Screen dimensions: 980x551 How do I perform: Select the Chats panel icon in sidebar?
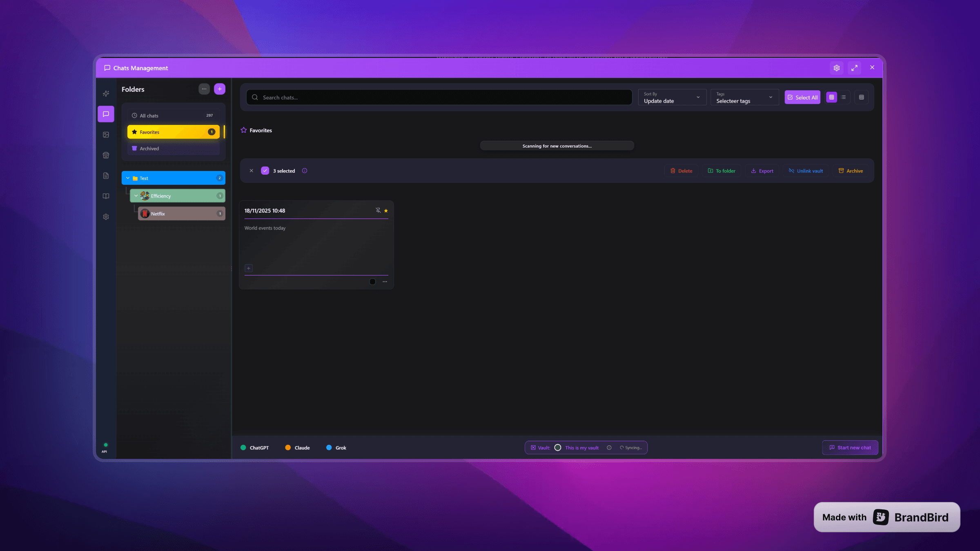tap(106, 114)
